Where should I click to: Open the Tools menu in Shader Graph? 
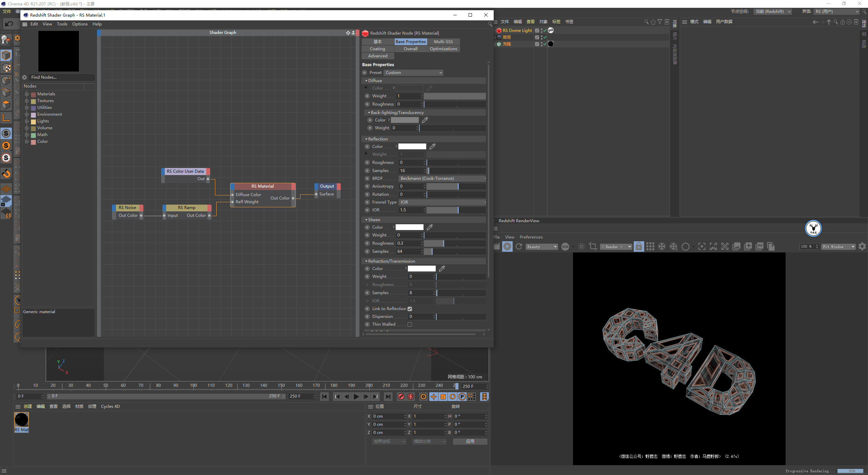[x=62, y=24]
